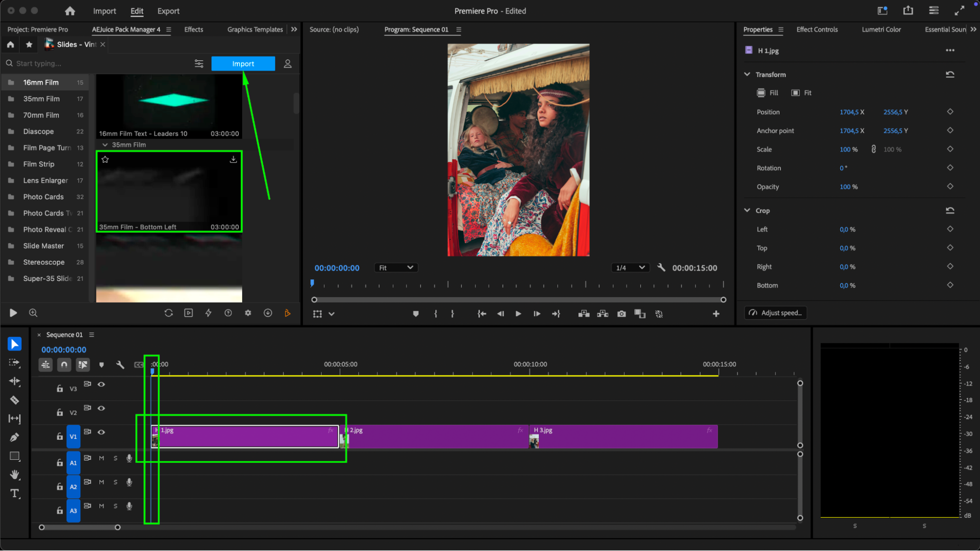Open the Fit zoom level dropdown
The width and height of the screenshot is (980, 551).
[x=396, y=268]
